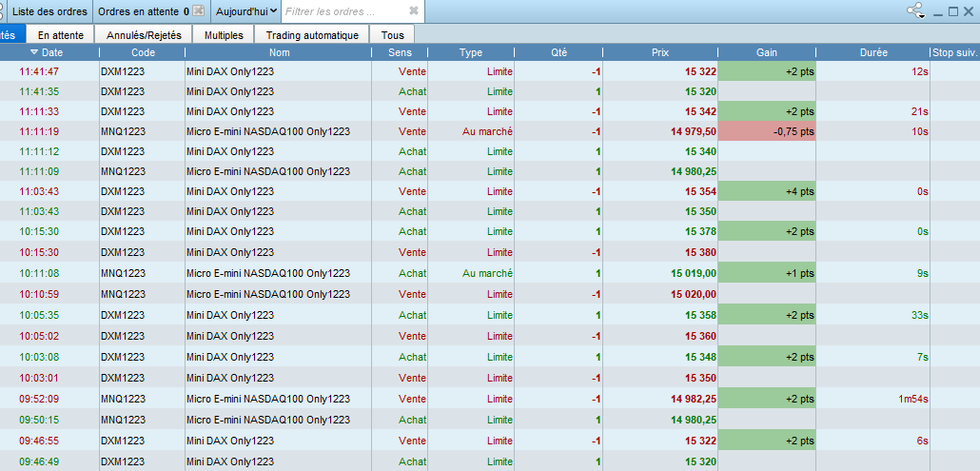Sort by the Gain column header
The height and width of the screenshot is (471, 980).
pyautogui.click(x=767, y=52)
